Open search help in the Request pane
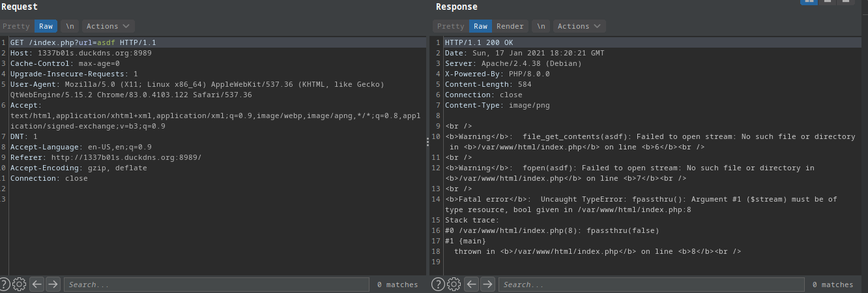Viewport: 868px width, 293px height. 5,284
